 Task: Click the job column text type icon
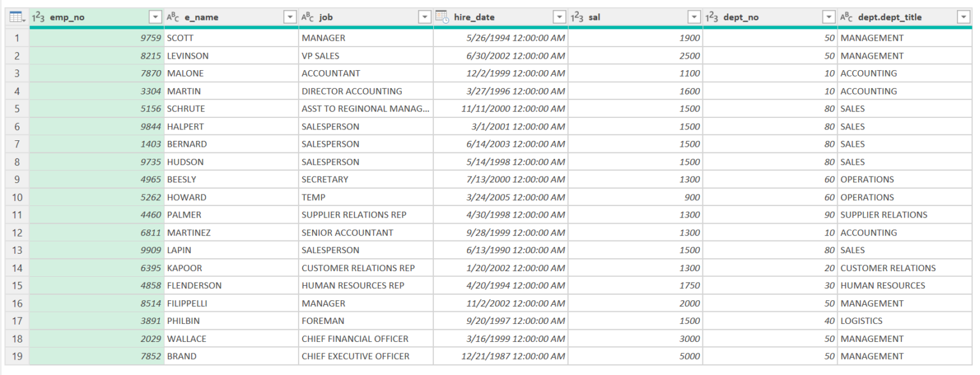[x=308, y=17]
